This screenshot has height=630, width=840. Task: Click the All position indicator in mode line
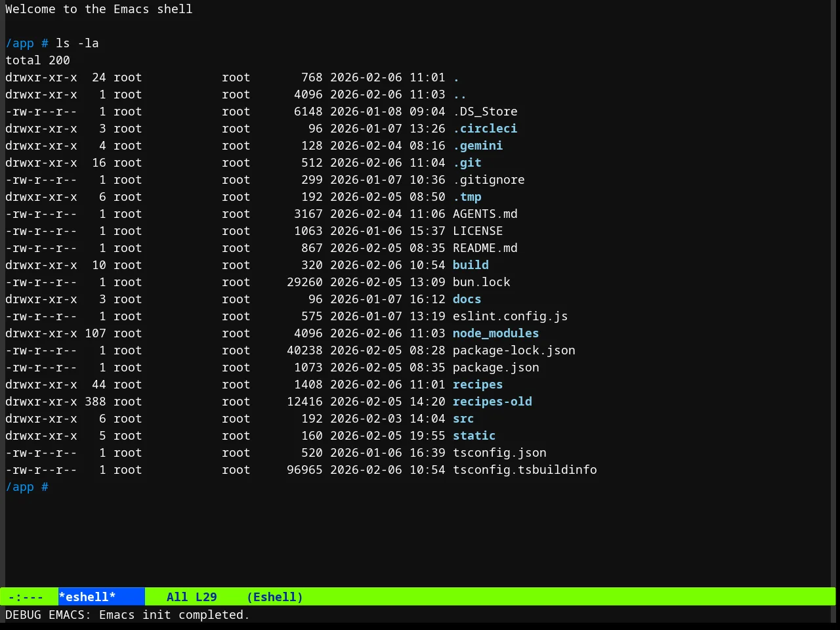point(177,597)
